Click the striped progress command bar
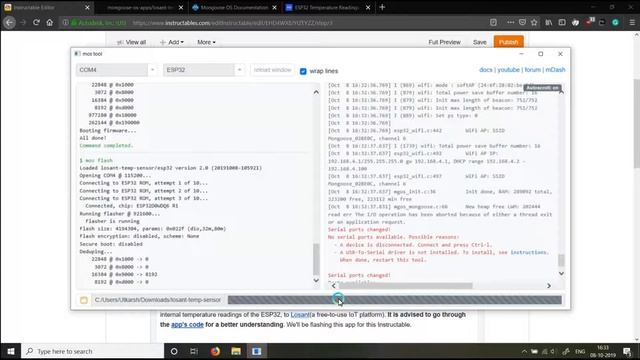The height and width of the screenshot is (360, 640). coord(395,300)
